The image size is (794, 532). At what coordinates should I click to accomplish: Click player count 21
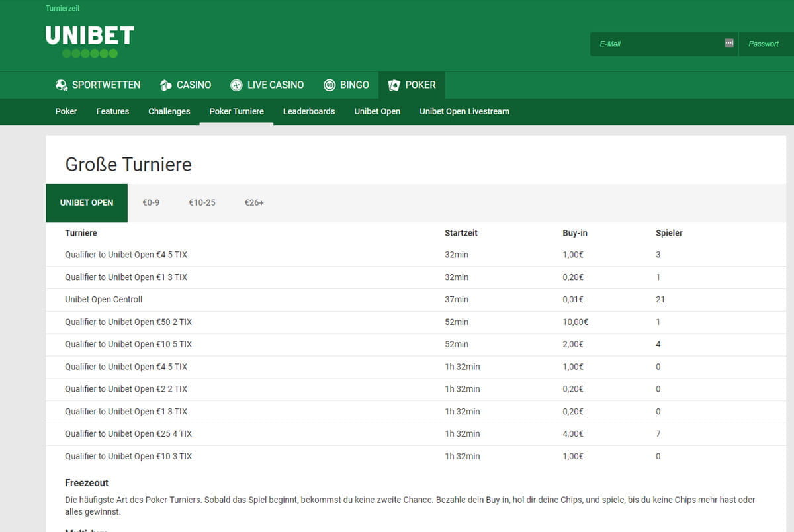pos(660,300)
